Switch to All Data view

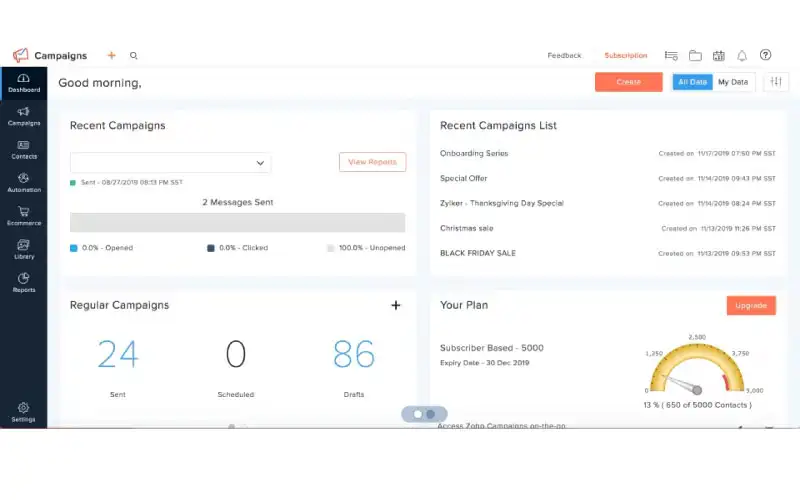pyautogui.click(x=692, y=82)
